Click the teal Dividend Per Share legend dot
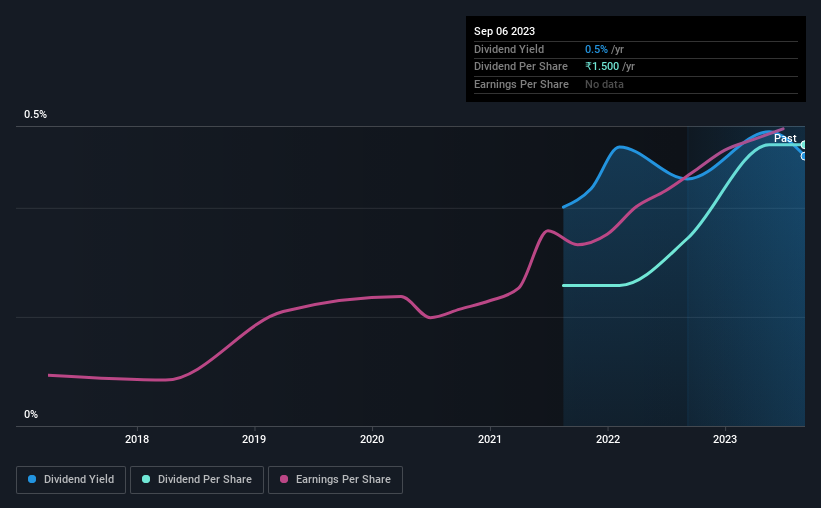 click(x=146, y=479)
